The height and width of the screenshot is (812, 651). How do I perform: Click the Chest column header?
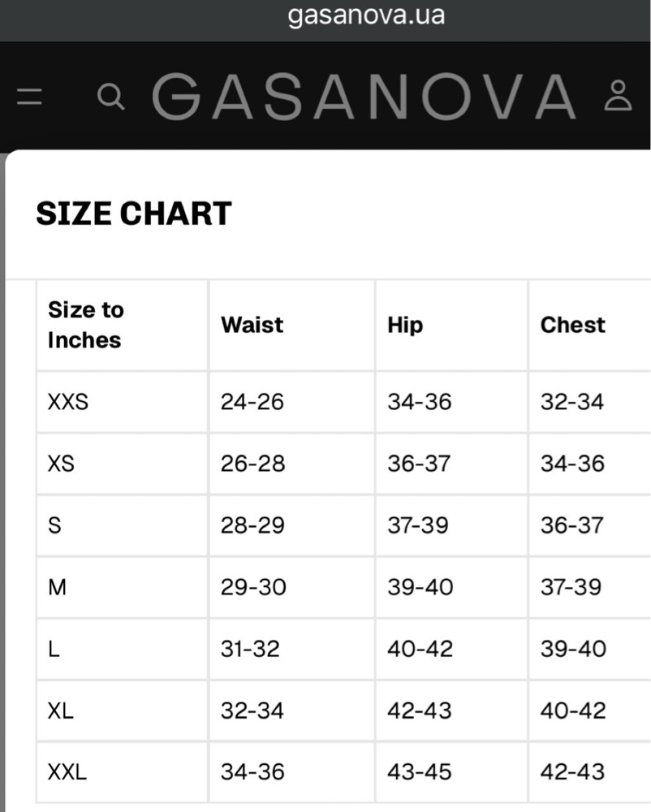(572, 326)
